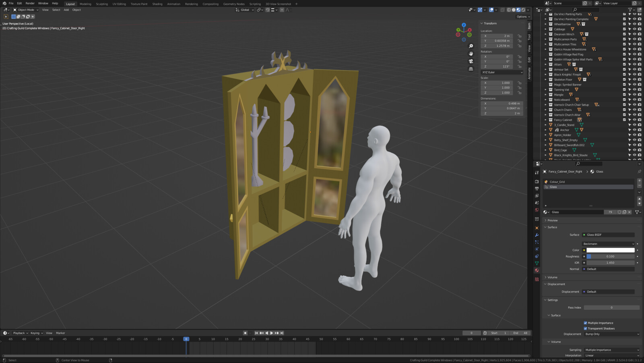Viewport: 644px width, 363px height.
Task: Click the Glass BSDF surface shader button
Action: (609, 235)
